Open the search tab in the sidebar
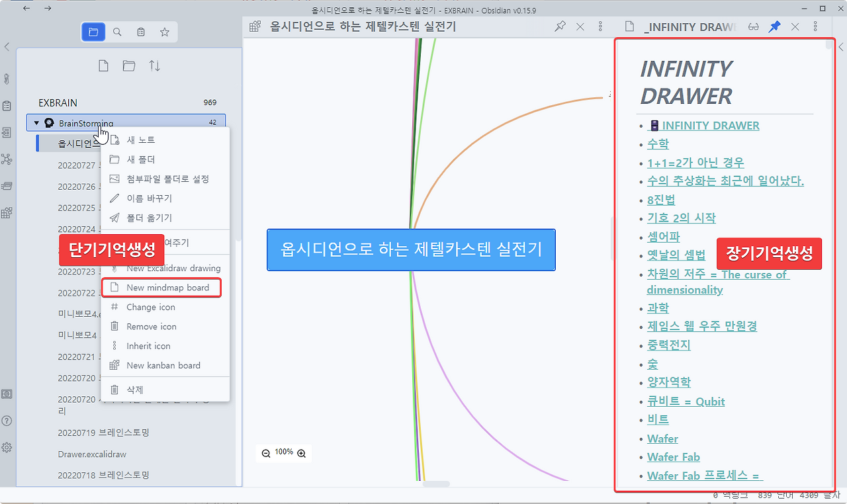Image resolution: width=847 pixels, height=504 pixels. (x=117, y=32)
